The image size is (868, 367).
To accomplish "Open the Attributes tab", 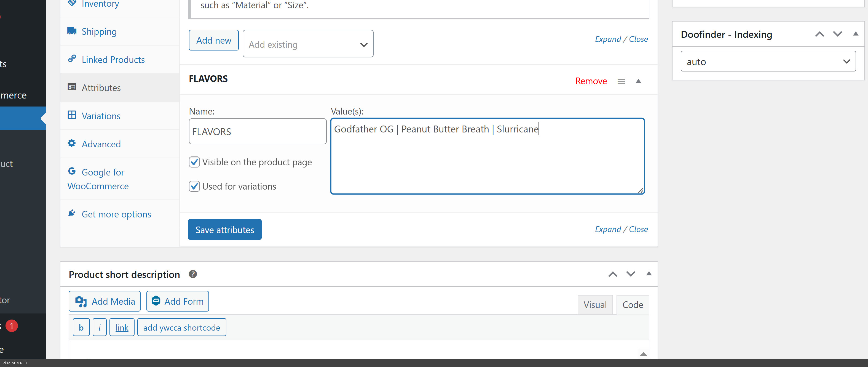I will 101,88.
